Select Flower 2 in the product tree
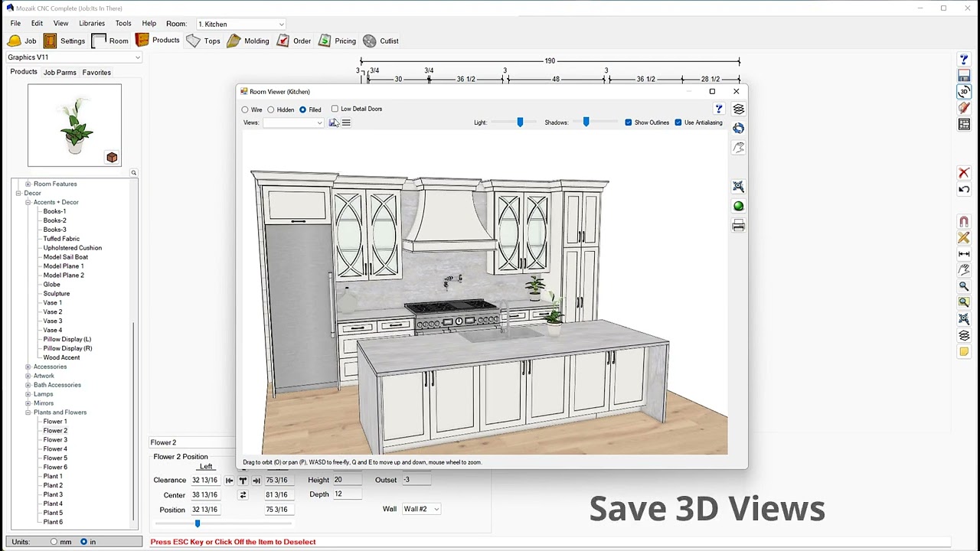This screenshot has height=551, width=980. pos(55,431)
